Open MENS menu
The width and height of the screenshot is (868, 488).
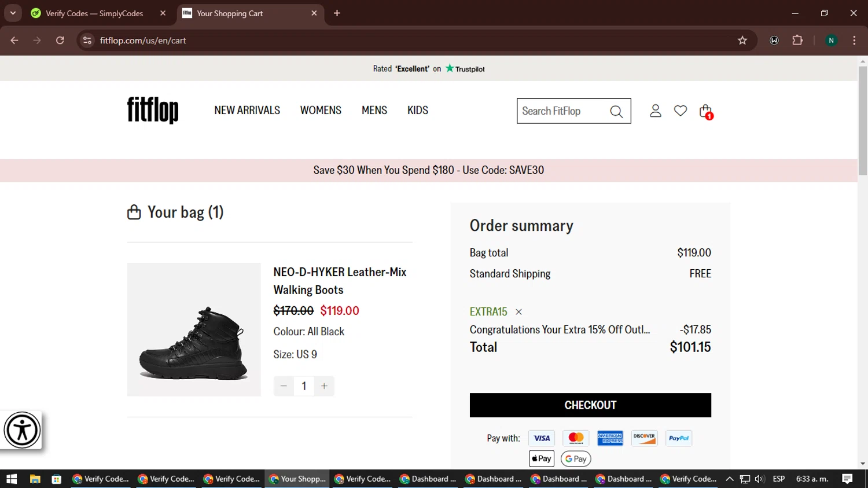point(374,111)
